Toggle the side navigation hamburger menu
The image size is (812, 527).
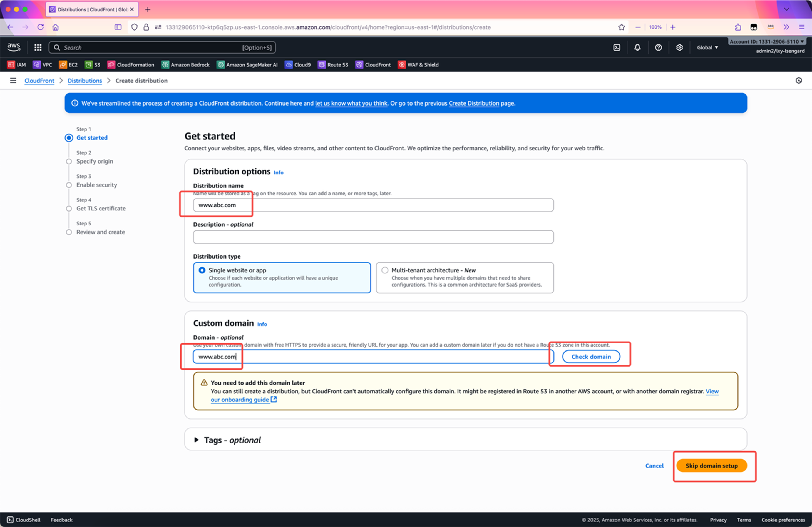[13, 81]
